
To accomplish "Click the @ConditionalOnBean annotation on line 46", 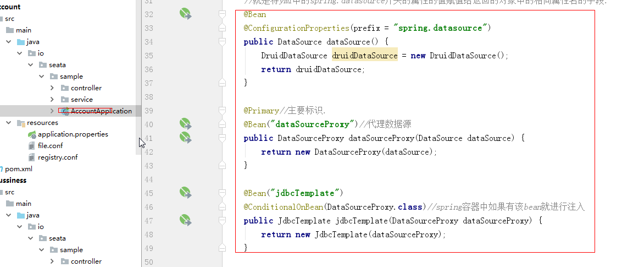I will click(284, 207).
